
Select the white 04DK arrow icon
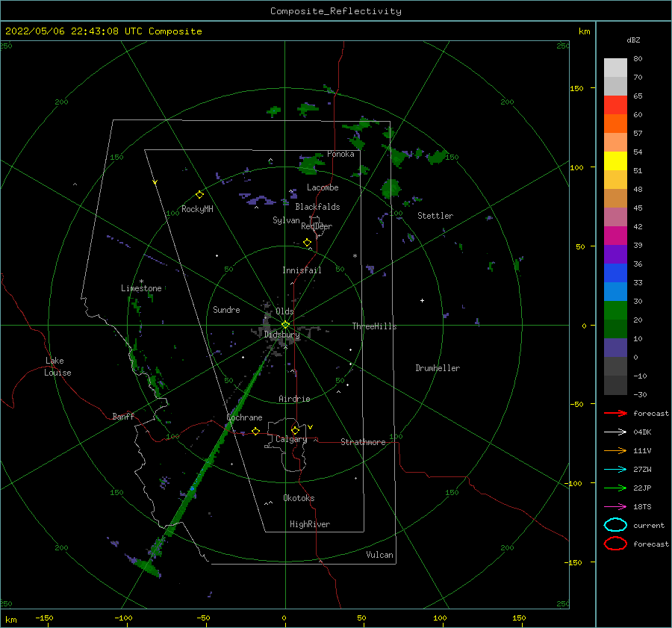point(615,432)
